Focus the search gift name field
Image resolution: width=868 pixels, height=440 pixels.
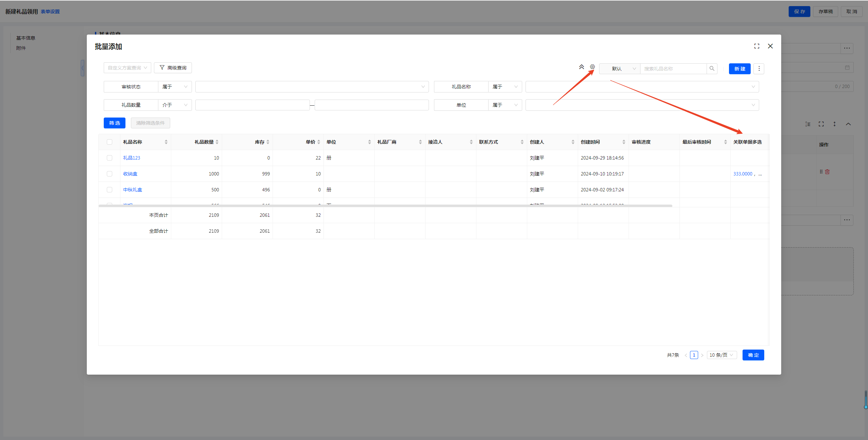pyautogui.click(x=673, y=69)
